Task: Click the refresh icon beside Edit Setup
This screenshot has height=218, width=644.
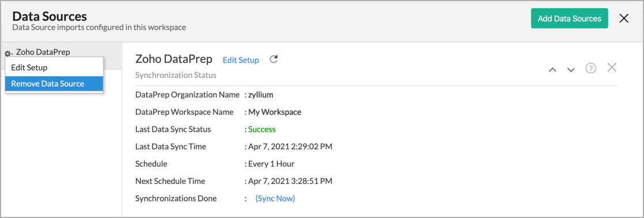Action: (x=273, y=59)
